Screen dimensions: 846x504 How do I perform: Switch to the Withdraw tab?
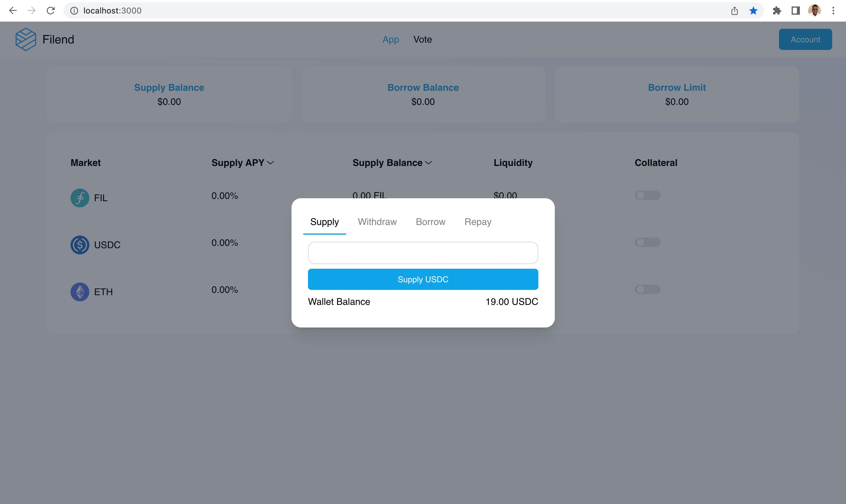pos(377,222)
